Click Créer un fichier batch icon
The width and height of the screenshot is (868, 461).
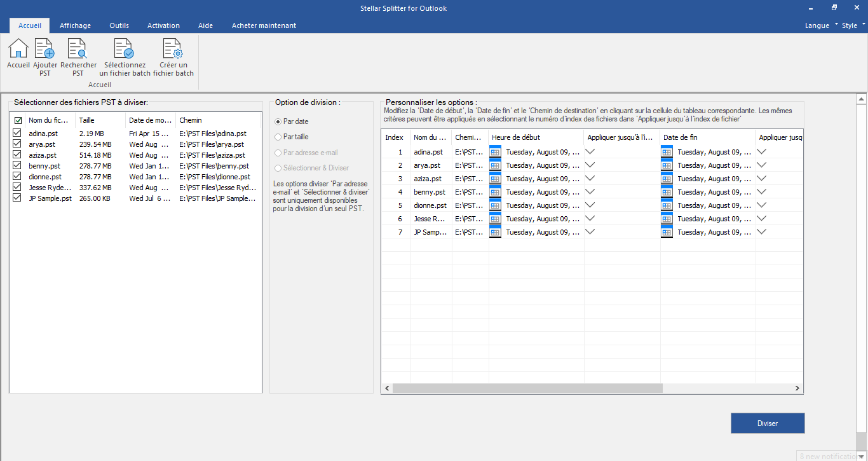173,48
